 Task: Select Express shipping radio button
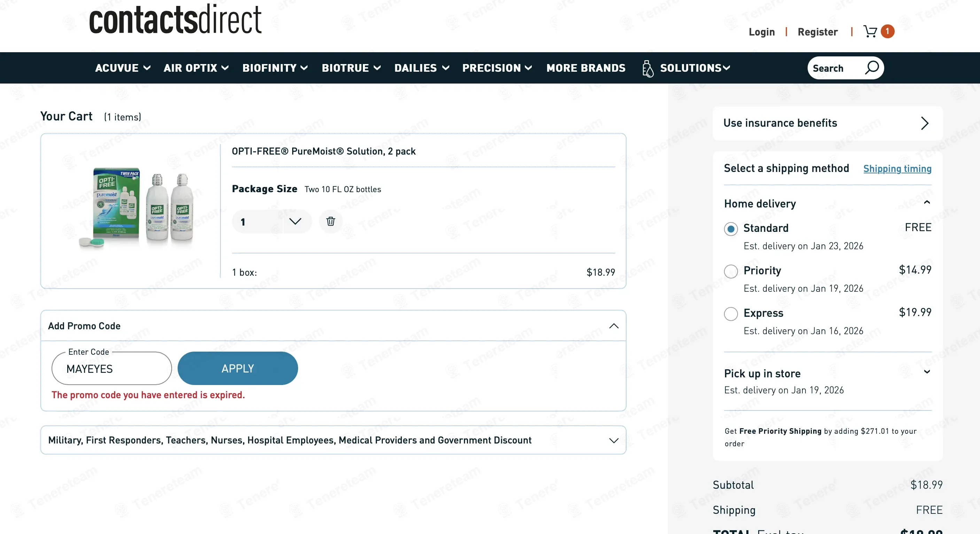[x=731, y=314]
